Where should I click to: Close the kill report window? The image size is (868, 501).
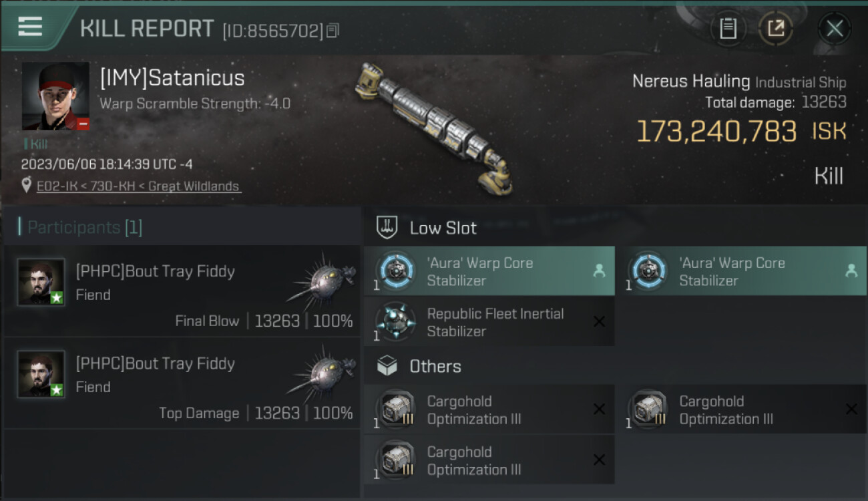[834, 29]
